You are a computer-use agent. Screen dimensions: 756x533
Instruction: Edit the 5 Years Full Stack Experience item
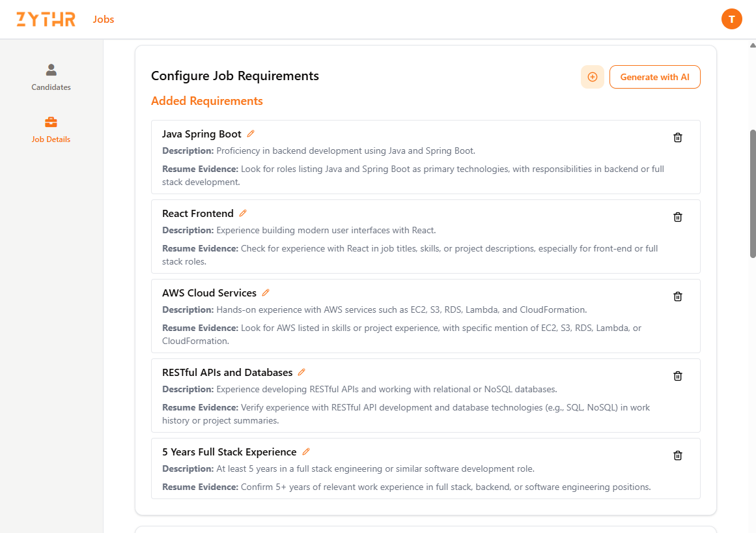click(x=306, y=452)
